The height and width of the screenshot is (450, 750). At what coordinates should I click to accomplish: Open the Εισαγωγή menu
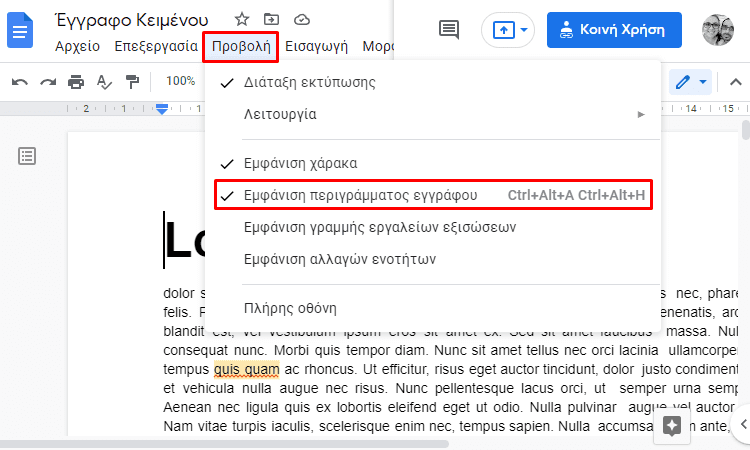[x=316, y=46]
